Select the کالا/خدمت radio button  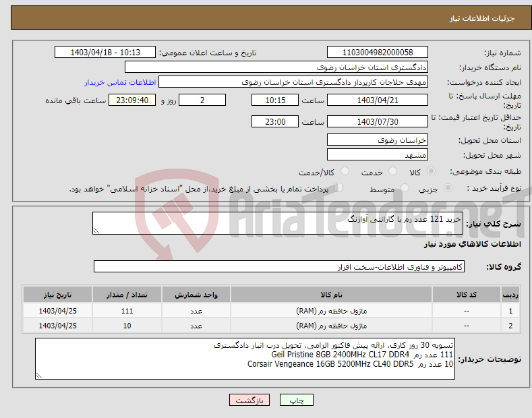345,171
